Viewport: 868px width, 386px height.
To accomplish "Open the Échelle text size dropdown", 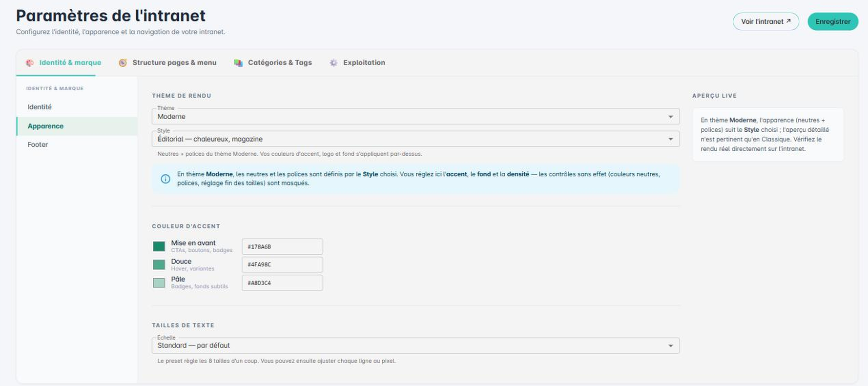I will click(x=415, y=345).
